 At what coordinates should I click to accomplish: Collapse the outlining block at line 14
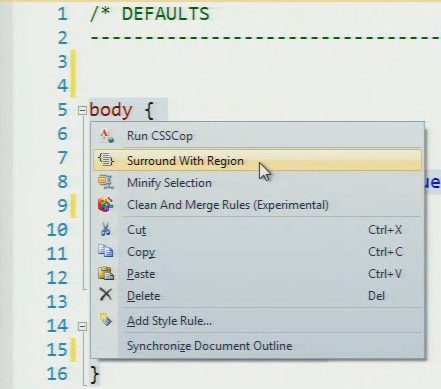click(82, 326)
